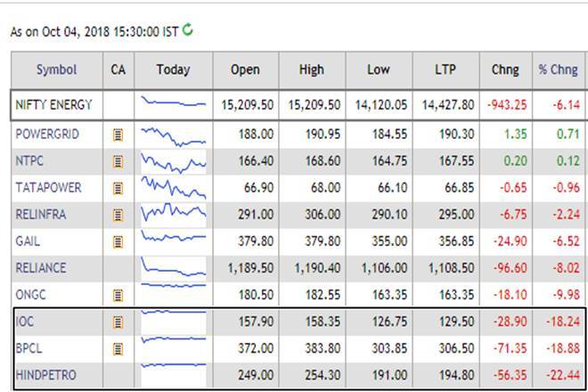Image resolution: width=588 pixels, height=392 pixels.
Task: Select NIFTY ENERGY change value -943.25
Action: [x=507, y=105]
